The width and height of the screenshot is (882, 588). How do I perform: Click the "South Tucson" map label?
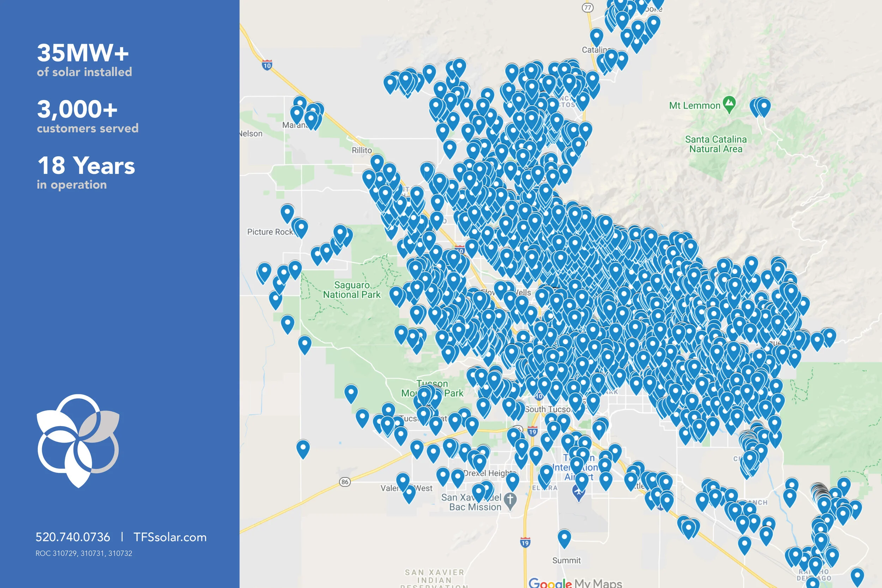coord(548,409)
